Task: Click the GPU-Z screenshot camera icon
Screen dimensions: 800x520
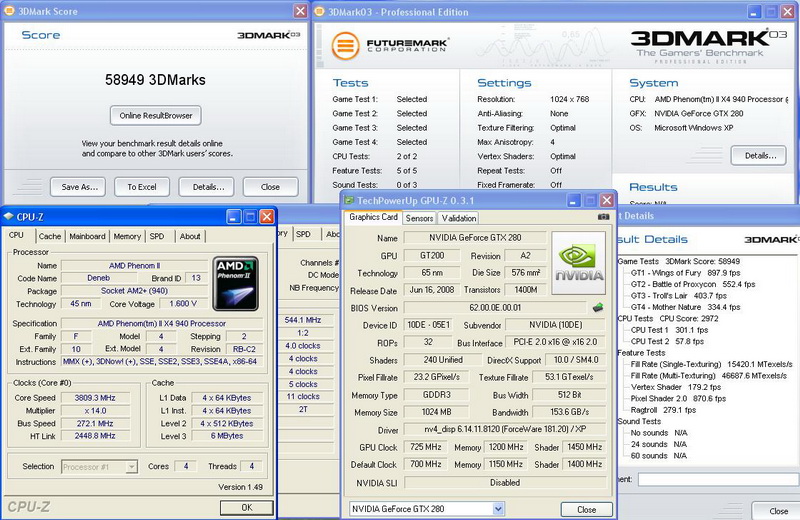Action: pos(603,217)
